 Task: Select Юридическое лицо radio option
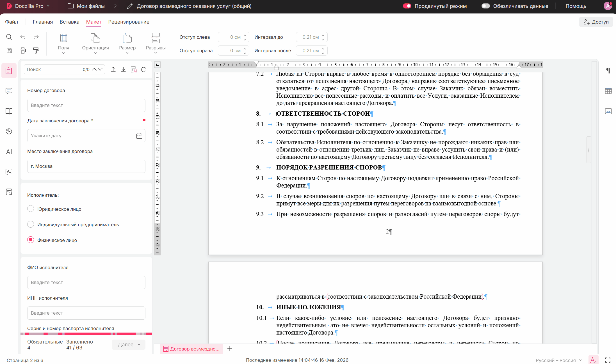31,209
